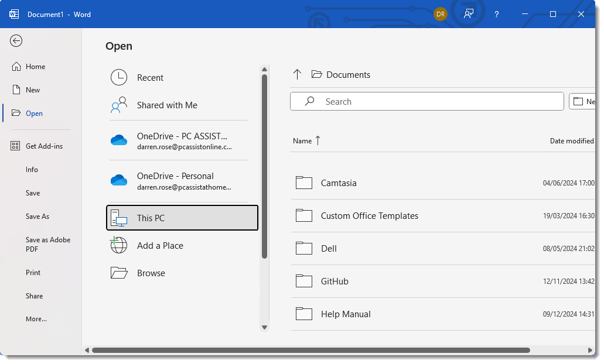
Task: Click the search magnifier icon
Action: pyautogui.click(x=310, y=101)
